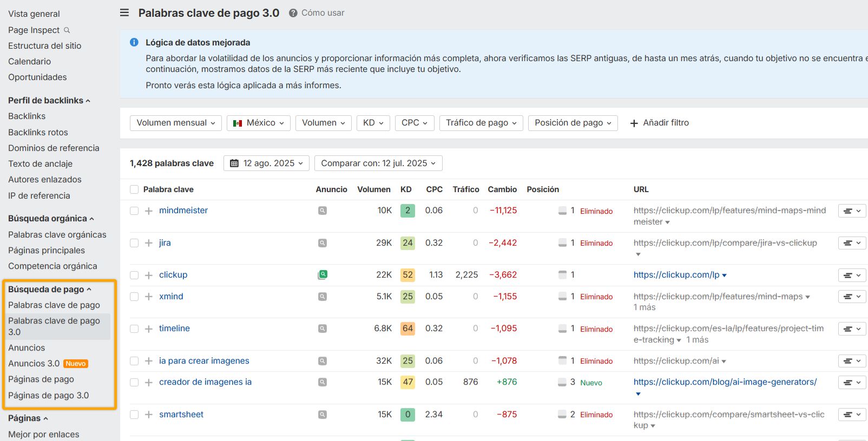
Task: Click the plus icon beside mindmeister
Action: point(149,211)
